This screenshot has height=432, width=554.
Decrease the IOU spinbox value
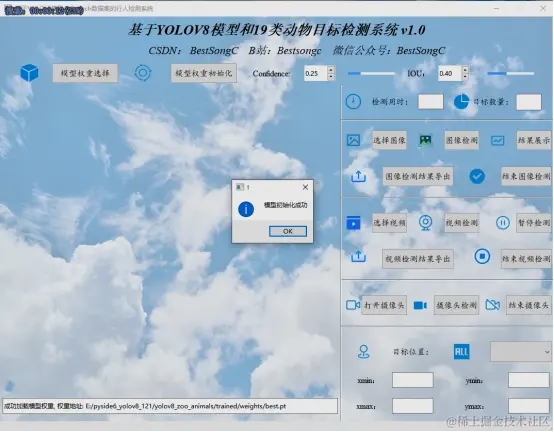465,77
